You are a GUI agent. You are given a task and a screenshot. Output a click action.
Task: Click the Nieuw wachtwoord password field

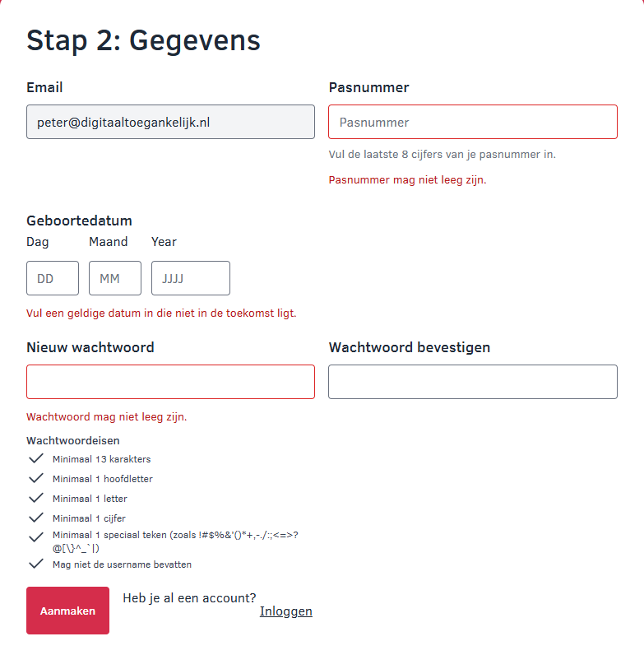pos(170,382)
